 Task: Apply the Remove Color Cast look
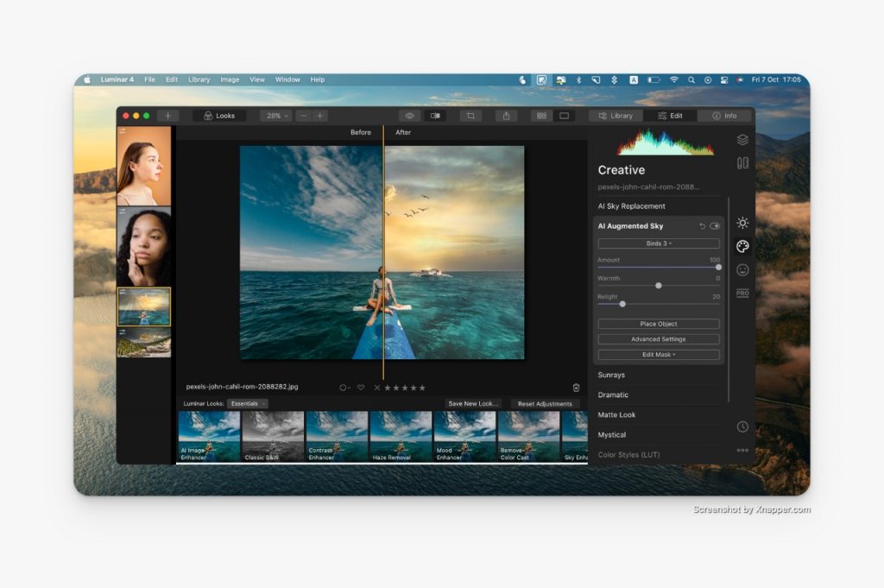click(529, 436)
